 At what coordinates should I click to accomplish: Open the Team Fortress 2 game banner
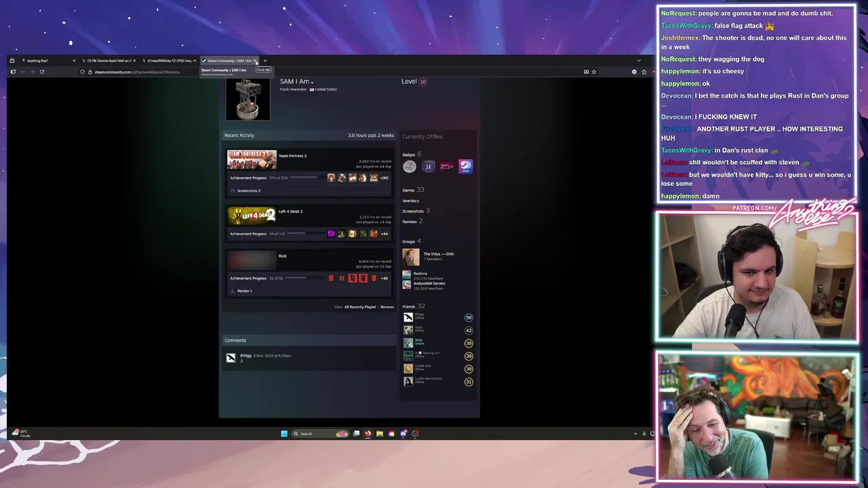click(252, 160)
